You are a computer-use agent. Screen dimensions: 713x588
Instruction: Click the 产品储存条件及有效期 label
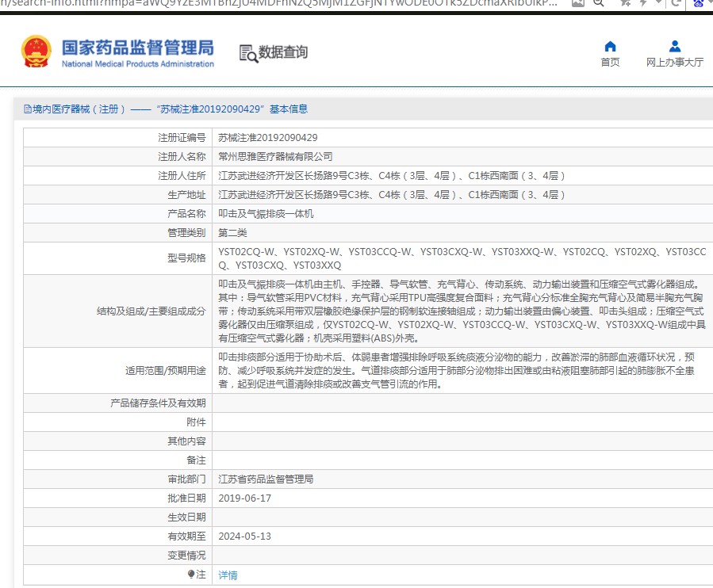pyautogui.click(x=158, y=403)
